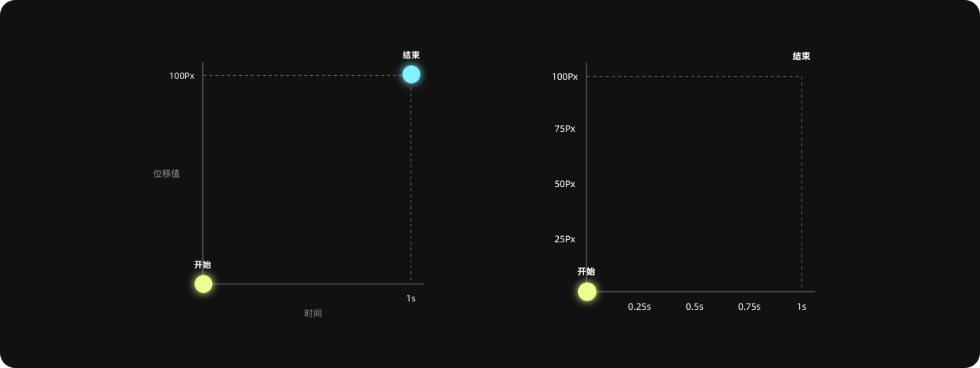980x368 pixels.
Task: Click the dashed-line corner in the right chart
Action: (801, 76)
